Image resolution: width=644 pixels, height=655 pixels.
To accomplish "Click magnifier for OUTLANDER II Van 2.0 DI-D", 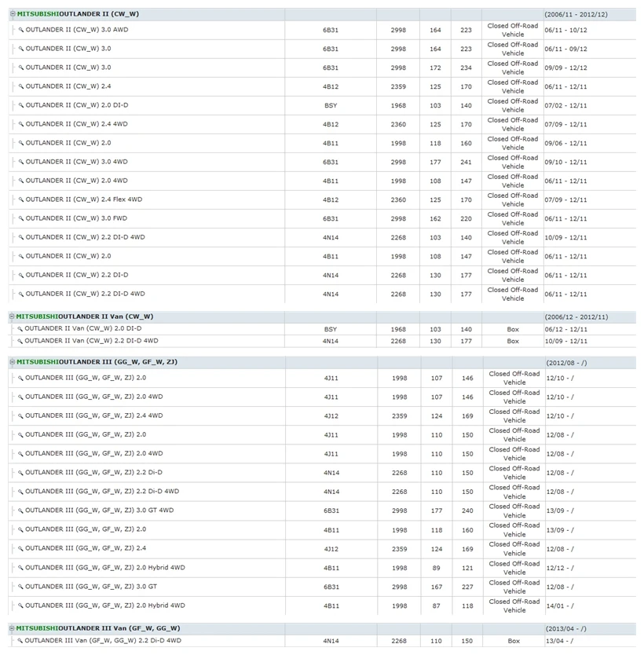I will tap(20, 329).
